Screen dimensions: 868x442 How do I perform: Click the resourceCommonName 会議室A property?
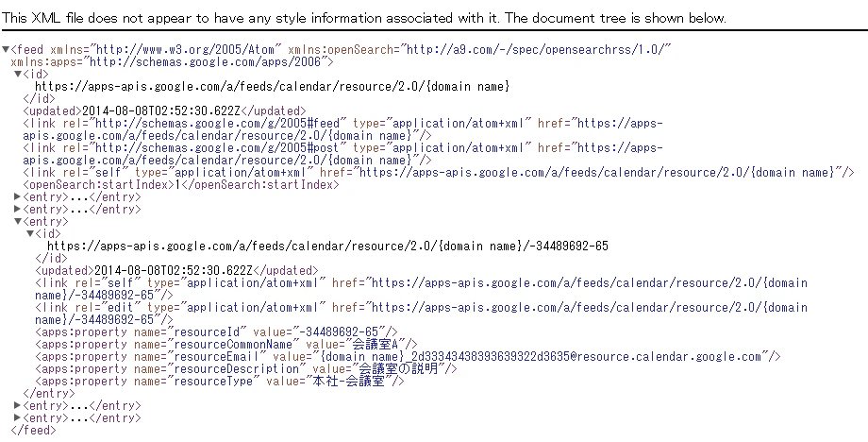pos(226,344)
